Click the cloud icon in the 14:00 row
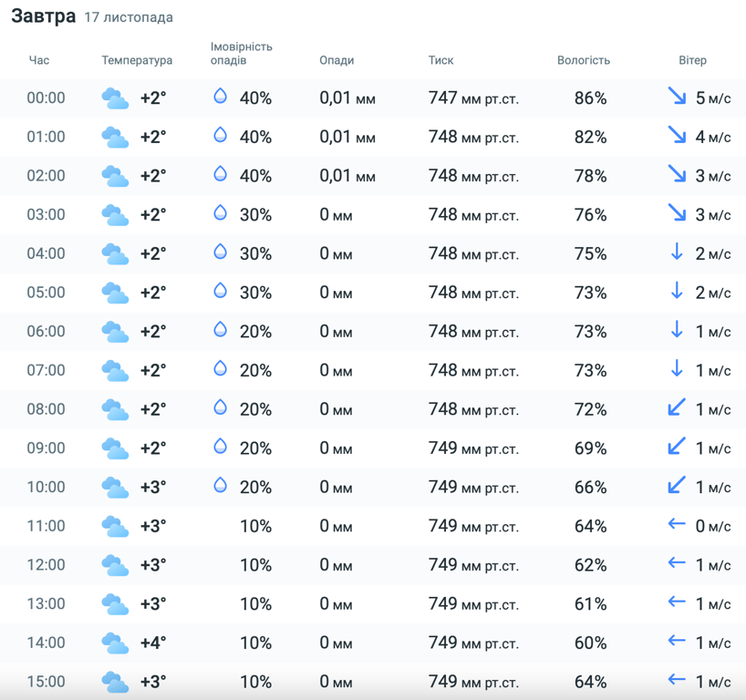 point(115,643)
